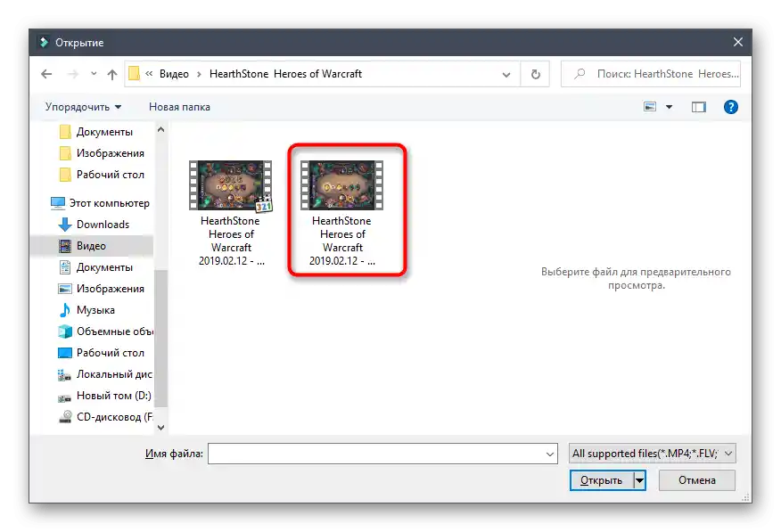
Task: Refresh the current folder view
Action: [536, 74]
